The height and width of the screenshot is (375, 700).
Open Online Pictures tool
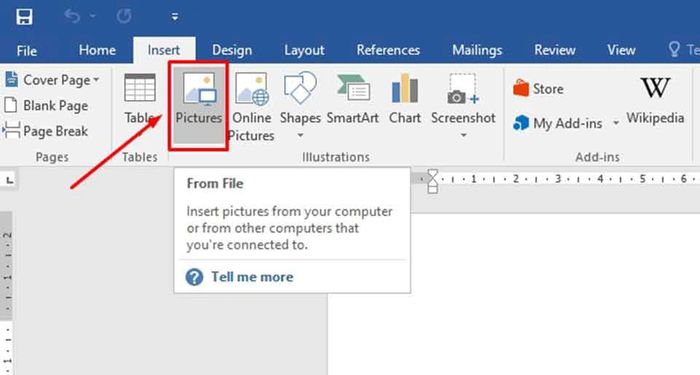click(x=251, y=106)
